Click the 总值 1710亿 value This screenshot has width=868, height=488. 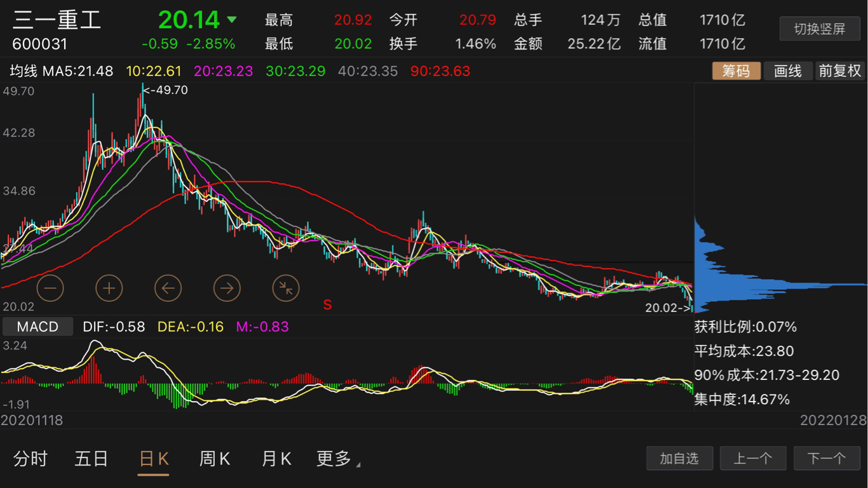tap(722, 20)
